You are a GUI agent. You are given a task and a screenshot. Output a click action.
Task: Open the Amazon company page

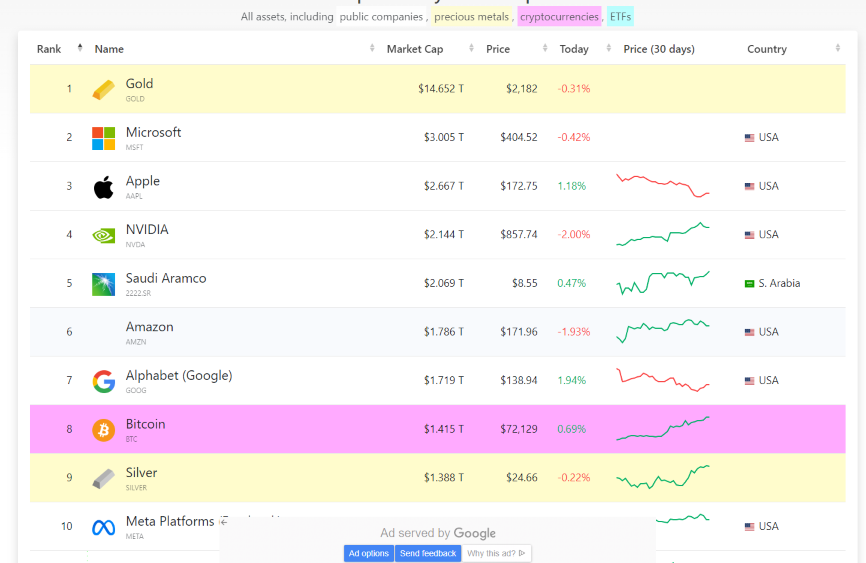[149, 327]
